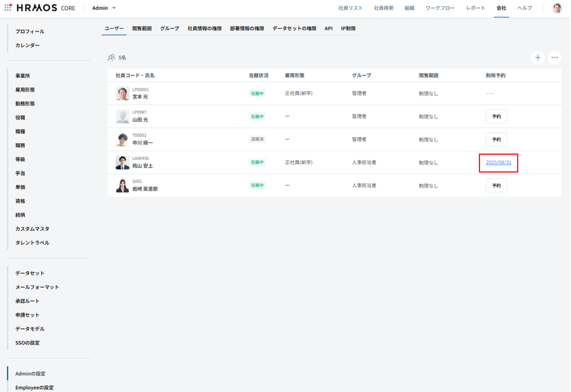Open the ワークフロー menu item

440,8
